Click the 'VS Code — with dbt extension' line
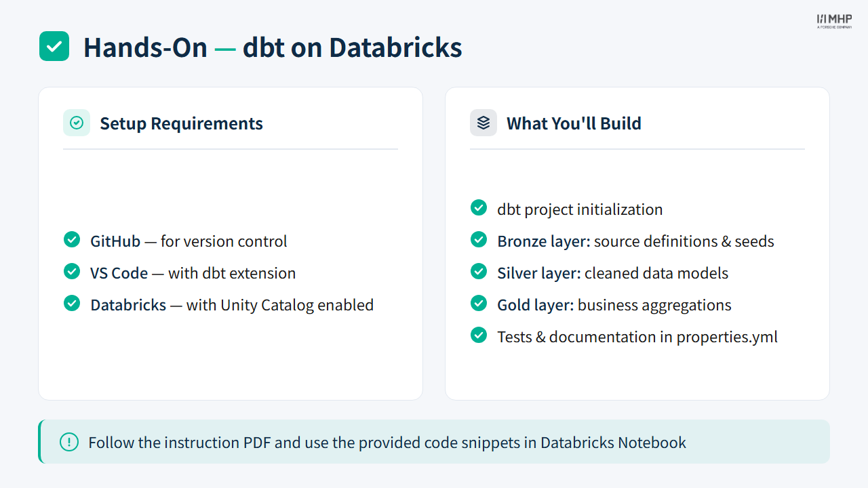The width and height of the screenshot is (868, 488). click(193, 273)
